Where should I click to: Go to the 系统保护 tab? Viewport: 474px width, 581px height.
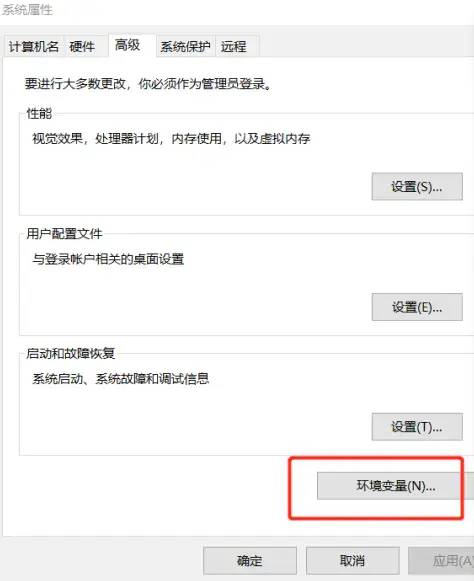pyautogui.click(x=185, y=46)
